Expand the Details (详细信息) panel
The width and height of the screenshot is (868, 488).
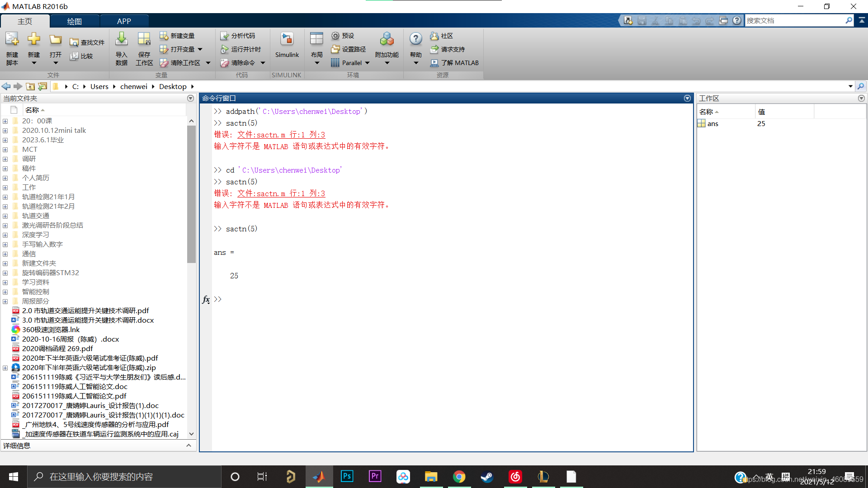[x=189, y=446]
